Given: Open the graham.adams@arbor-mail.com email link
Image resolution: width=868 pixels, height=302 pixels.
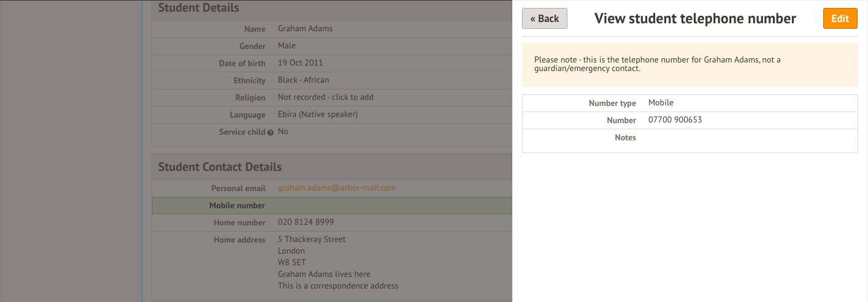Looking at the screenshot, I should pyautogui.click(x=337, y=188).
